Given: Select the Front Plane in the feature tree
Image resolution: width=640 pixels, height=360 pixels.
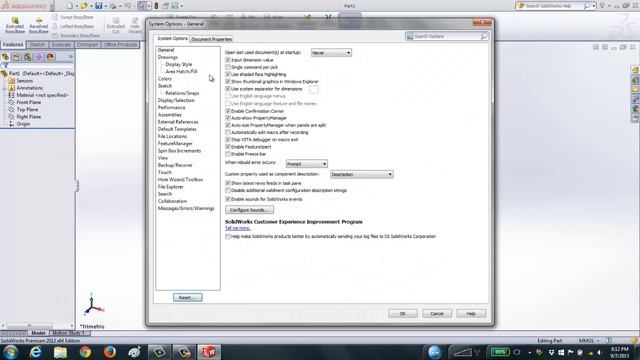Looking at the screenshot, I should point(28,102).
